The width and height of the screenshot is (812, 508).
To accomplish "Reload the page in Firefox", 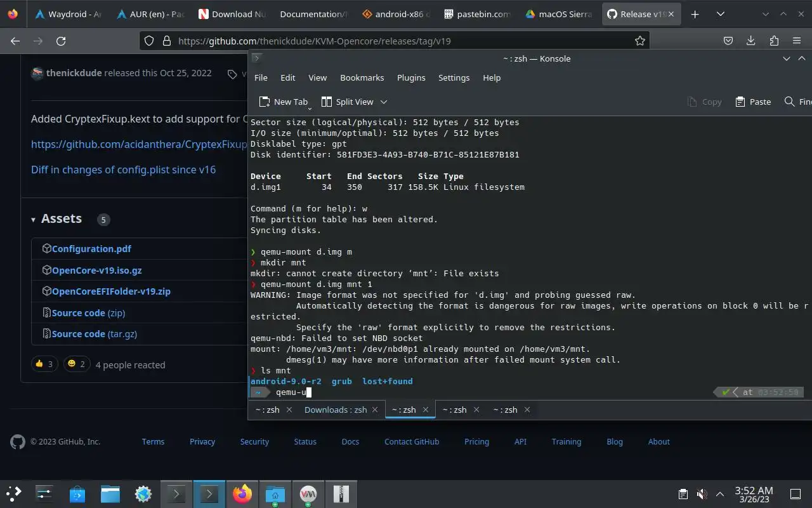I will click(61, 41).
